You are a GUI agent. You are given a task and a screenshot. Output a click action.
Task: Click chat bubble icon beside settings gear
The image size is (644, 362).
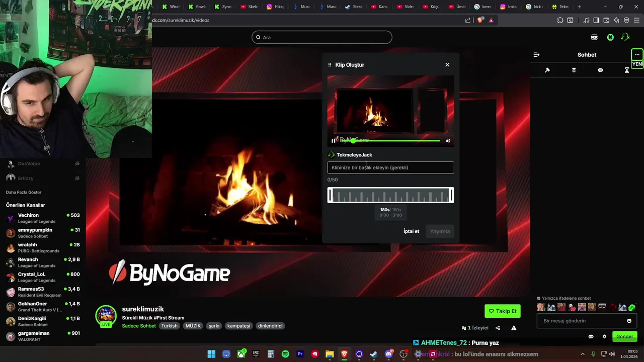click(591, 337)
